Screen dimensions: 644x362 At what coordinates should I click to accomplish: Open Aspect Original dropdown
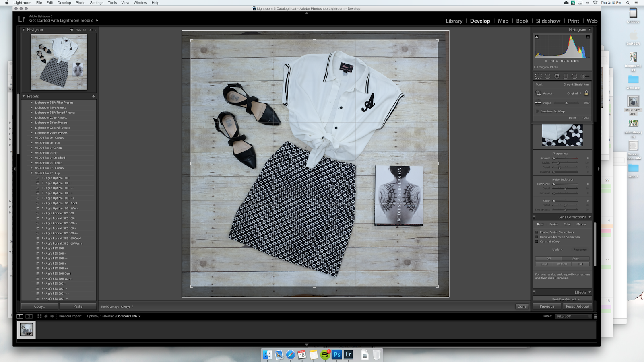coord(574,93)
